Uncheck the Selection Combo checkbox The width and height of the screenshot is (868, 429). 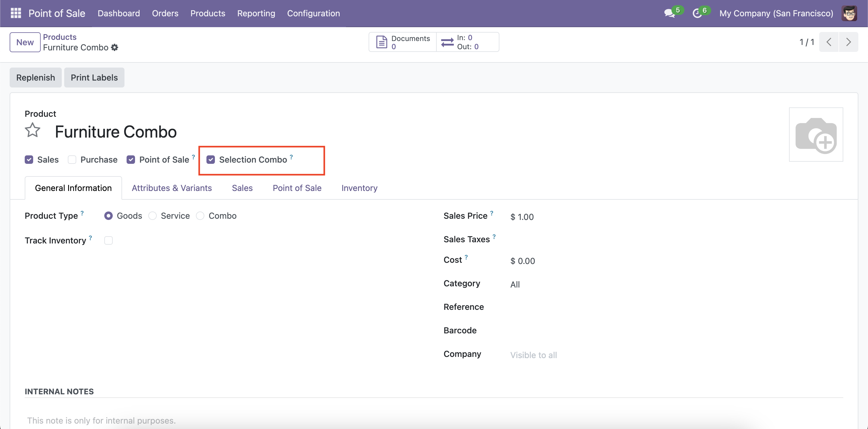coord(211,160)
